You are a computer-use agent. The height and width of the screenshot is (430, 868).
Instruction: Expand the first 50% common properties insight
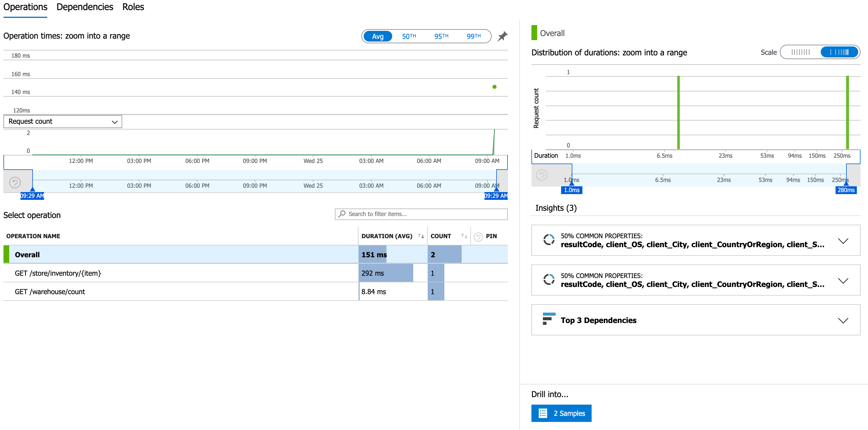click(843, 241)
